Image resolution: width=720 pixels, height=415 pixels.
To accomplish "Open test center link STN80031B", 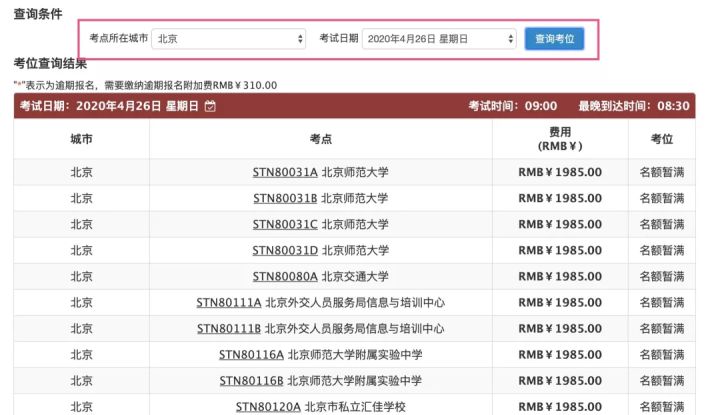I will 285,198.
